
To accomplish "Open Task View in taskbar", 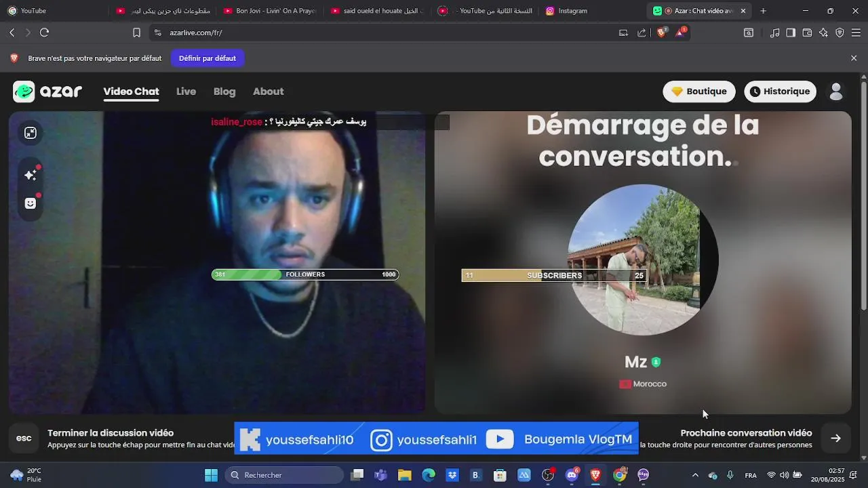I will tap(357, 475).
